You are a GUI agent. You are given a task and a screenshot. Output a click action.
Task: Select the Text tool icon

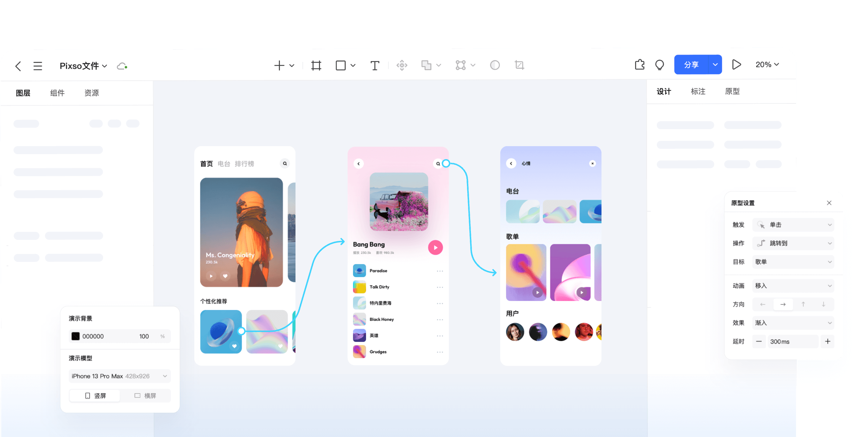375,65
